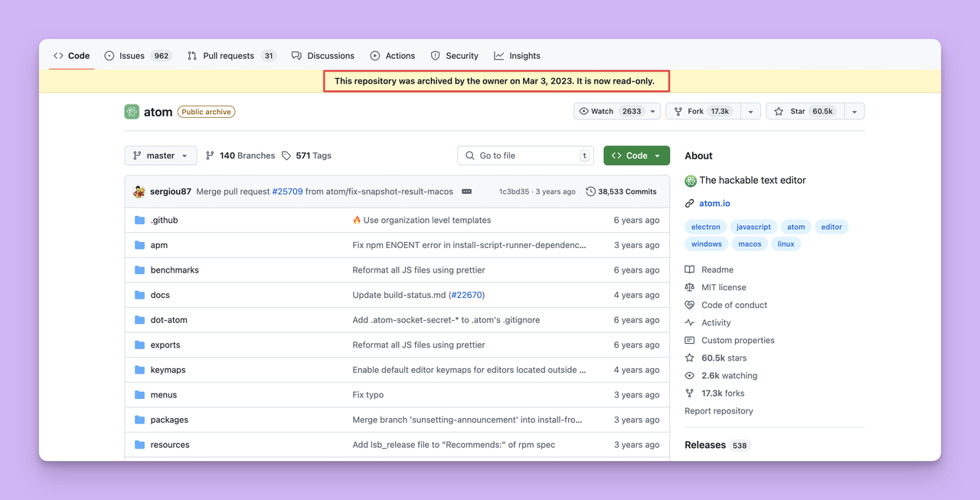Select the electron topic tag
This screenshot has width=980, height=500.
pos(706,227)
